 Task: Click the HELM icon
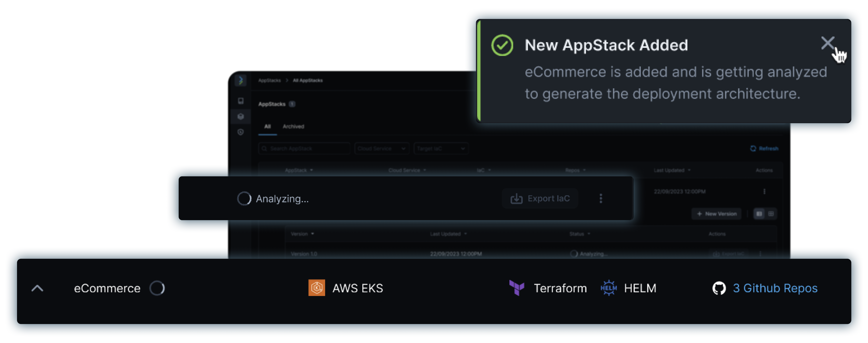[x=608, y=288]
